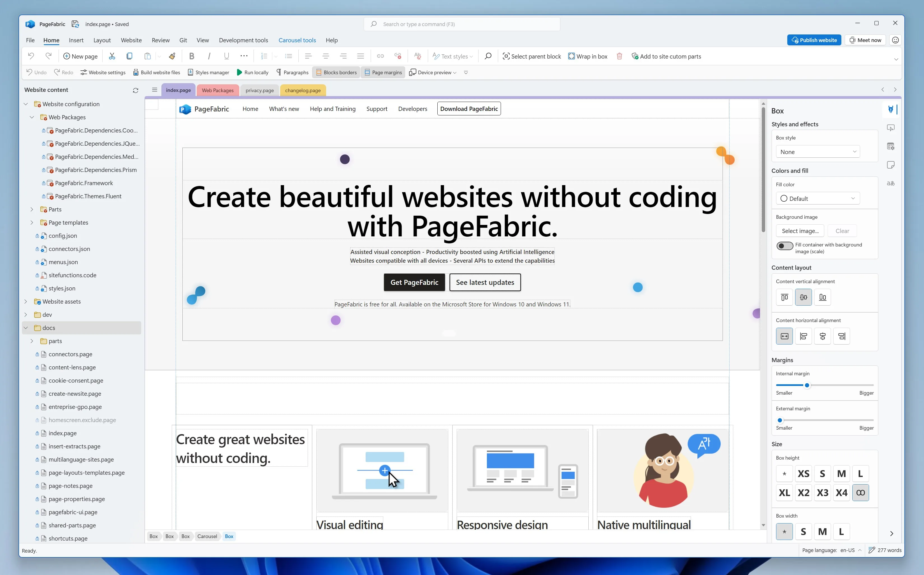This screenshot has width=924, height=575.
Task: Insert a numbered list
Action: (x=264, y=56)
